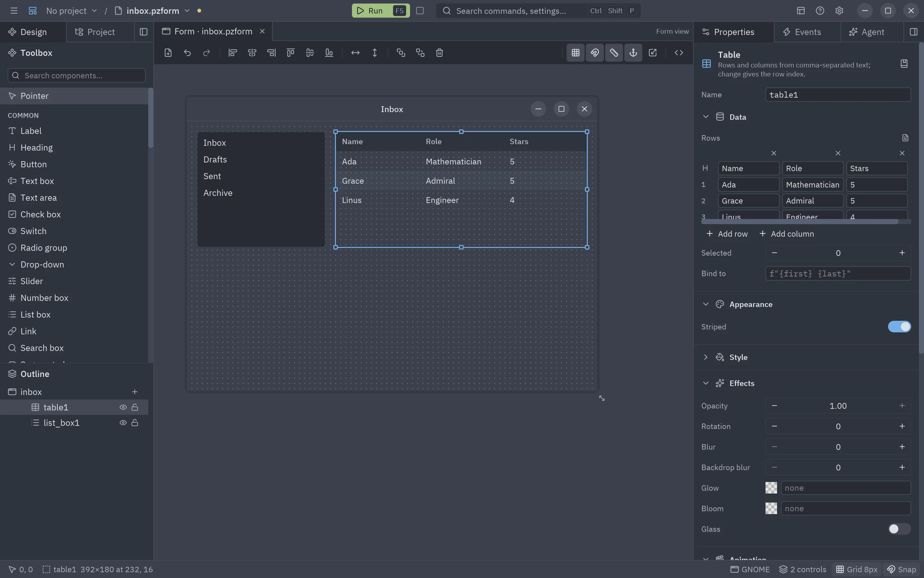
Task: Click Add column button
Action: tap(787, 234)
